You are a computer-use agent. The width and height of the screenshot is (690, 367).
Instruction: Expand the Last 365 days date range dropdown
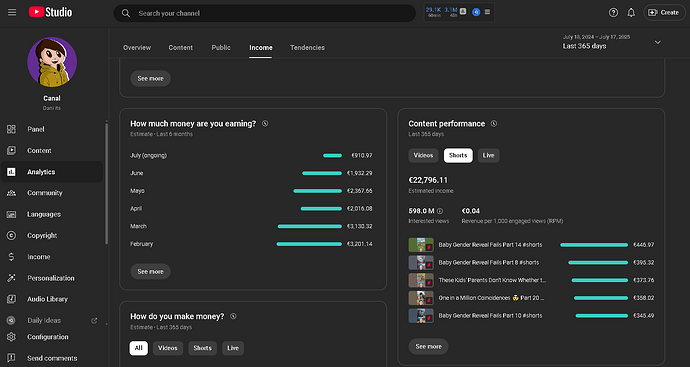[657, 42]
